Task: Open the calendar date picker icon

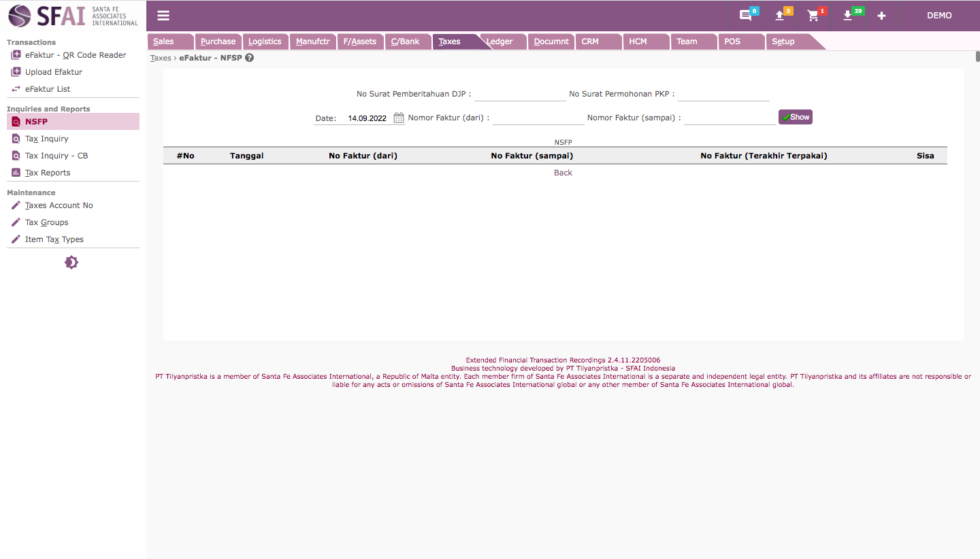Action: [399, 118]
